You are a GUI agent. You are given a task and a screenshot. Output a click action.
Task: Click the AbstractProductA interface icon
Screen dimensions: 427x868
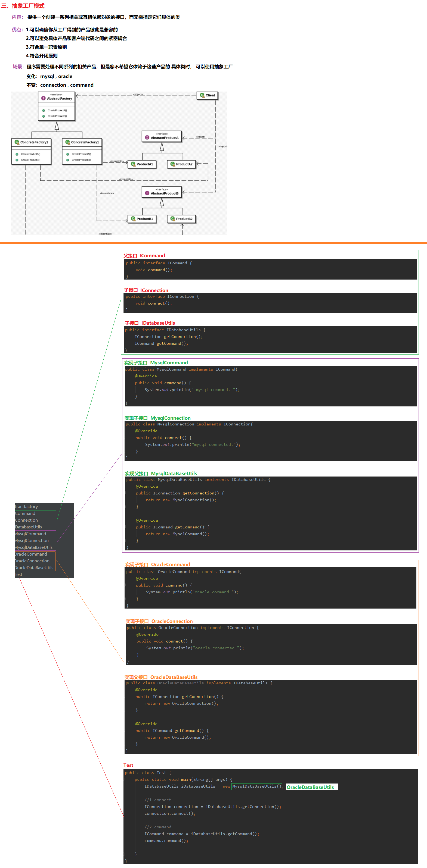[147, 137]
